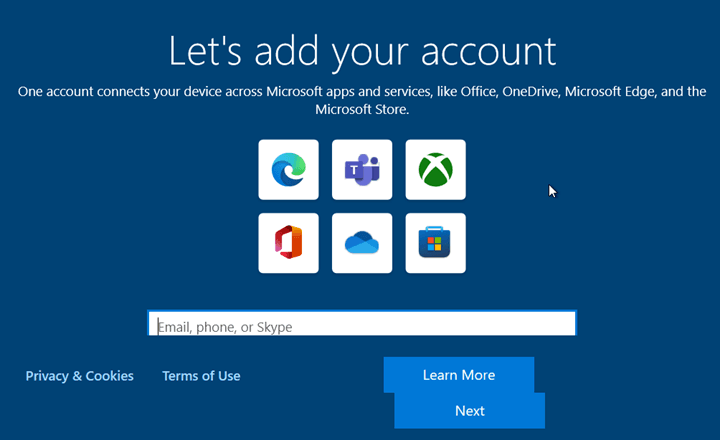
Task: Click the Office icon tile
Action: (x=288, y=243)
